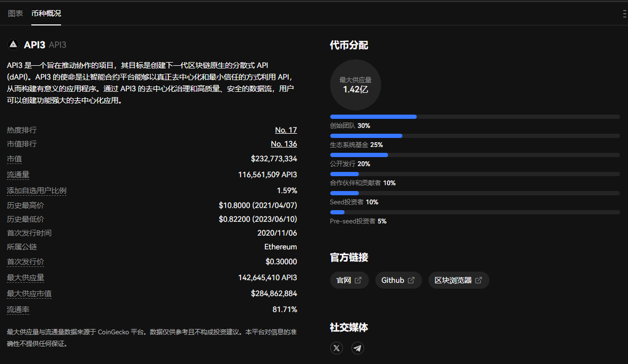628x364 pixels.
Task: Click the underlined 流通率 term for its tooltip
Action: click(18, 309)
